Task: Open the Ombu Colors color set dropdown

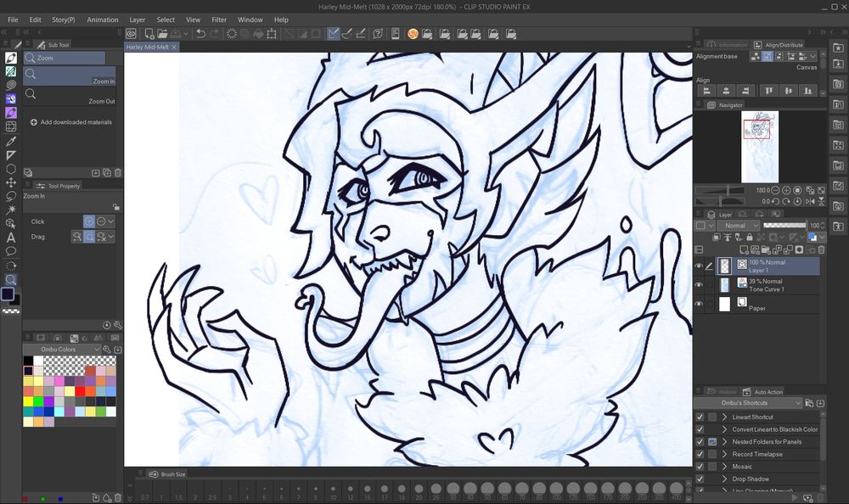Action: pyautogui.click(x=62, y=350)
